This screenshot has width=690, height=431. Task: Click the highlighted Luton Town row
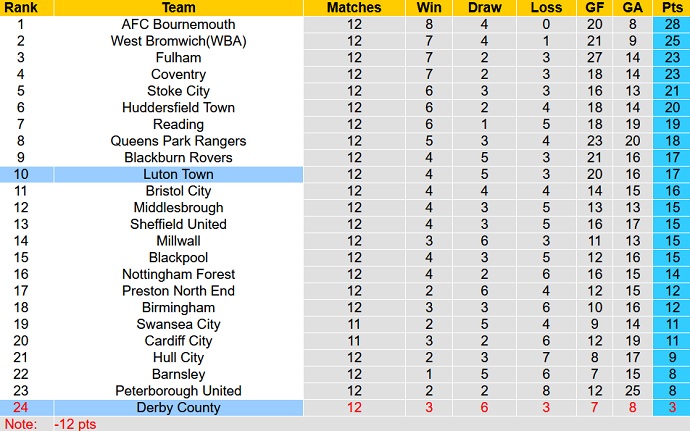tap(178, 174)
